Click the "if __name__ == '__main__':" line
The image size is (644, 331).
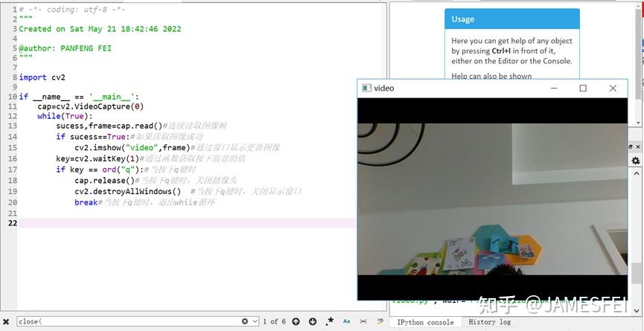tap(79, 97)
